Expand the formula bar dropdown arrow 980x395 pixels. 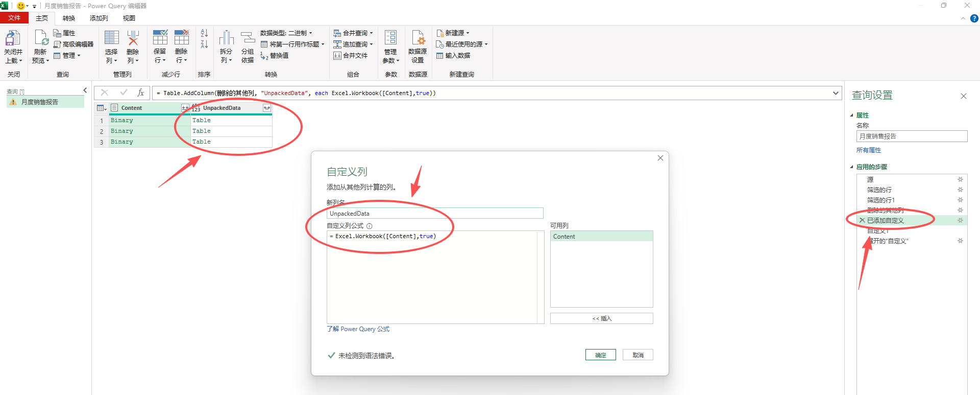pos(836,93)
